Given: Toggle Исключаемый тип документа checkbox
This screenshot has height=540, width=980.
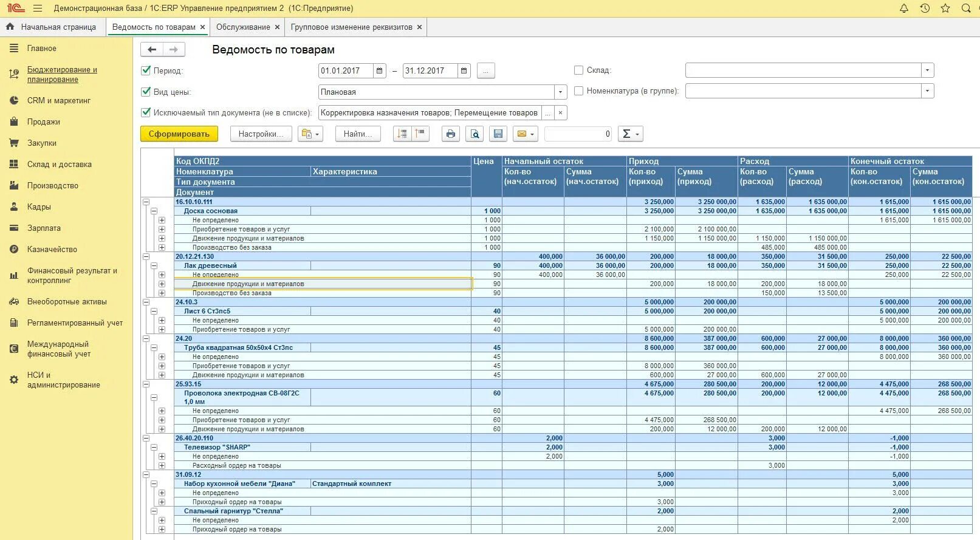Looking at the screenshot, I should (x=146, y=112).
